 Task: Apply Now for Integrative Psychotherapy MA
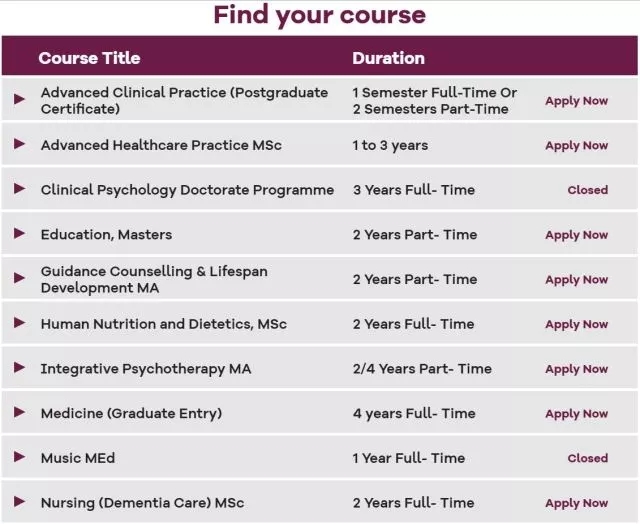[576, 369]
